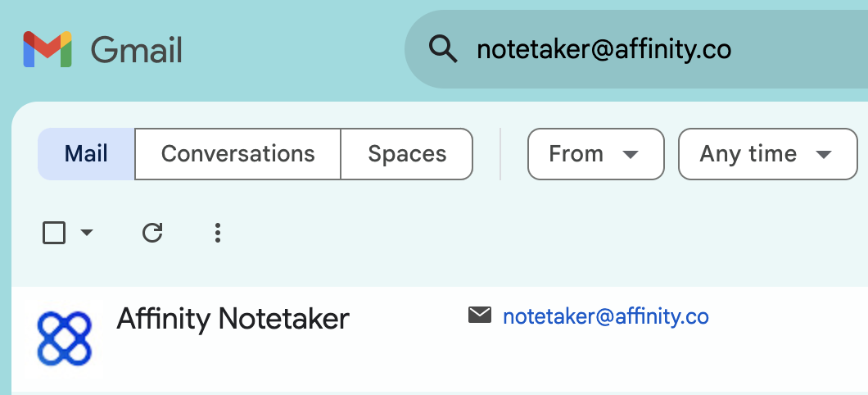Click the envelope icon beside the email address

coord(480,315)
